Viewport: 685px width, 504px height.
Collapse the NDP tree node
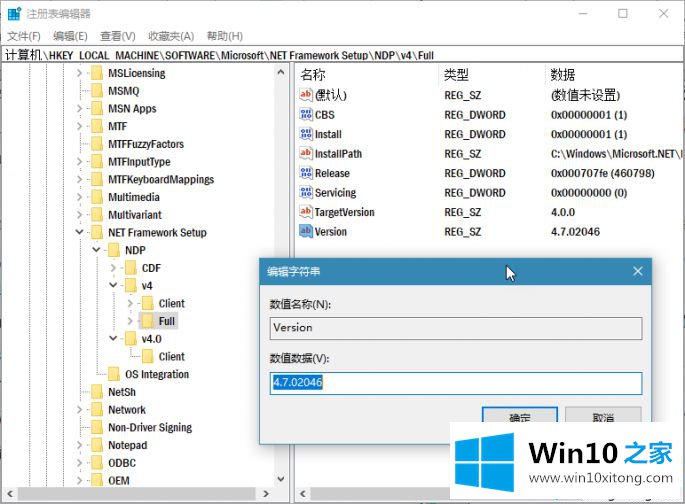tap(96, 250)
